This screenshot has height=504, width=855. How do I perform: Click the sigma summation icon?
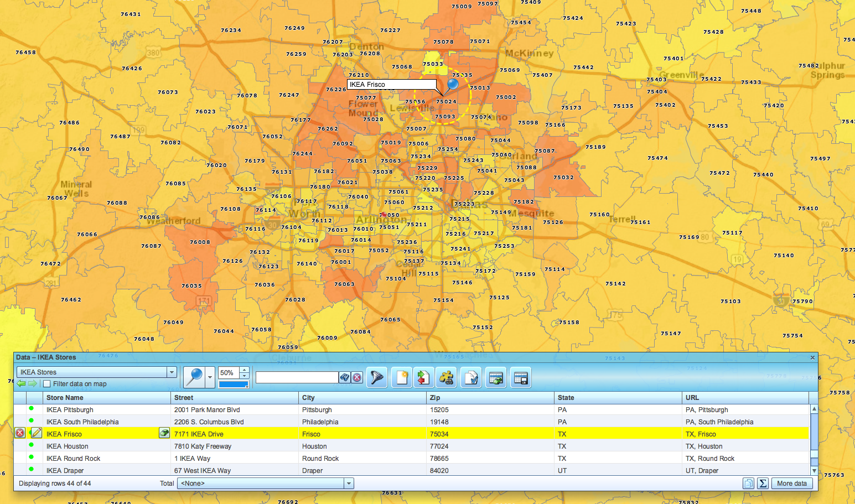click(763, 484)
